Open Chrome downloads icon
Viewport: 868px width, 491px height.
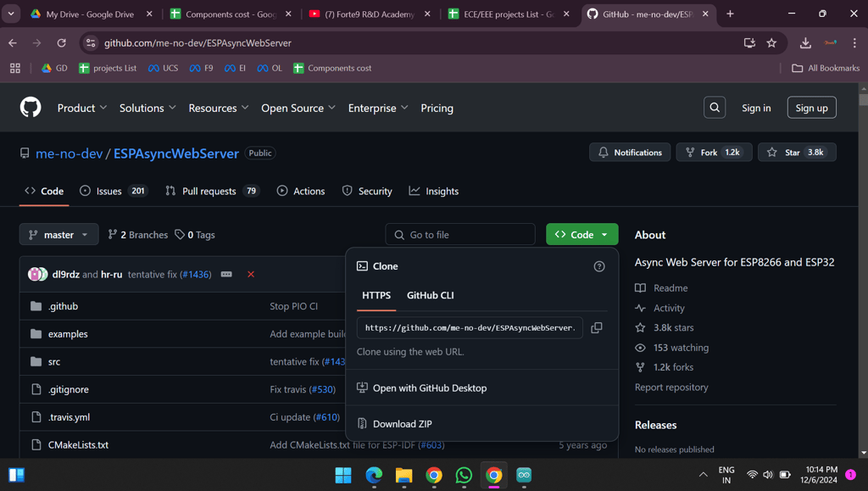[x=805, y=42]
